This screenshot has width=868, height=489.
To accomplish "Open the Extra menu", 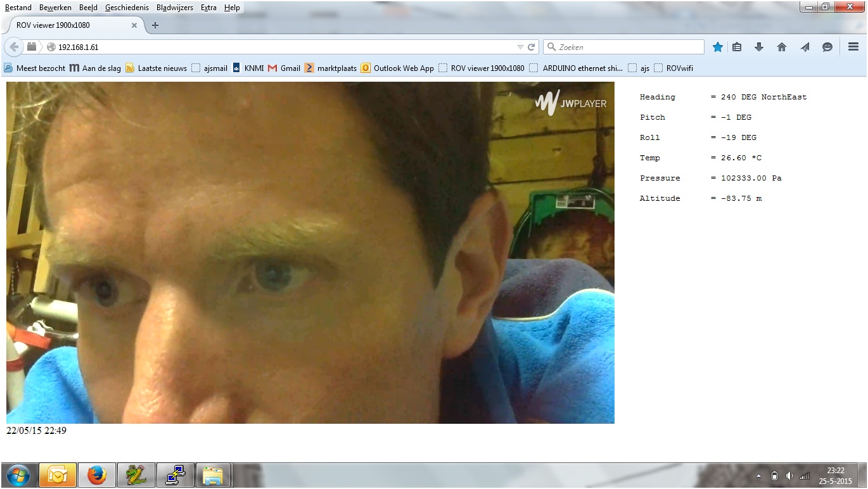I will click(208, 8).
